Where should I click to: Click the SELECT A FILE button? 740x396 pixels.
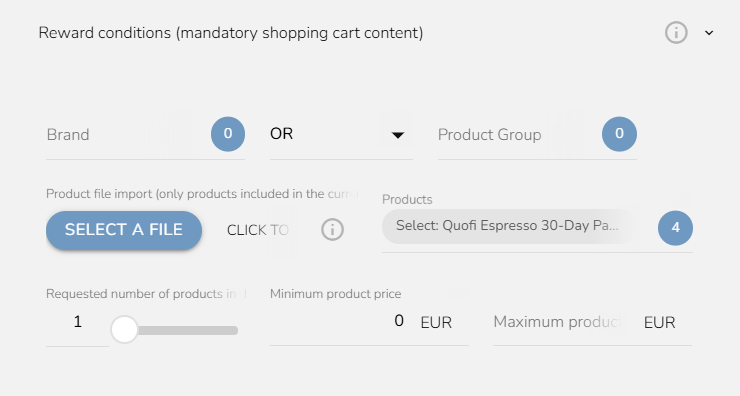point(124,230)
